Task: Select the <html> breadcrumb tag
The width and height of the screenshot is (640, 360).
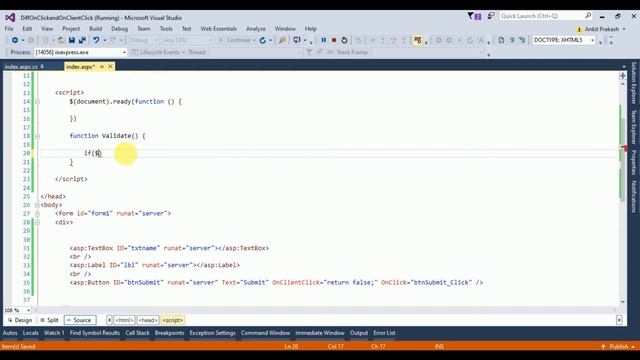Action: click(124, 320)
